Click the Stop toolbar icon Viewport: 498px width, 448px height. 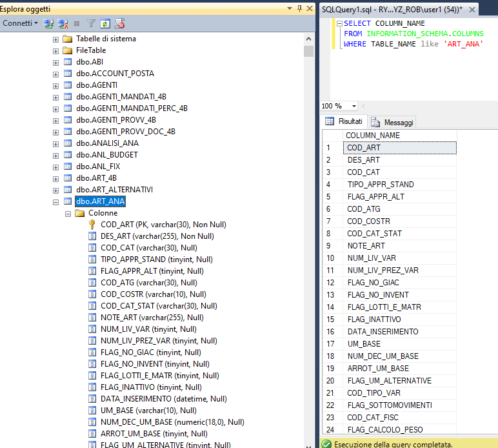pos(77,23)
